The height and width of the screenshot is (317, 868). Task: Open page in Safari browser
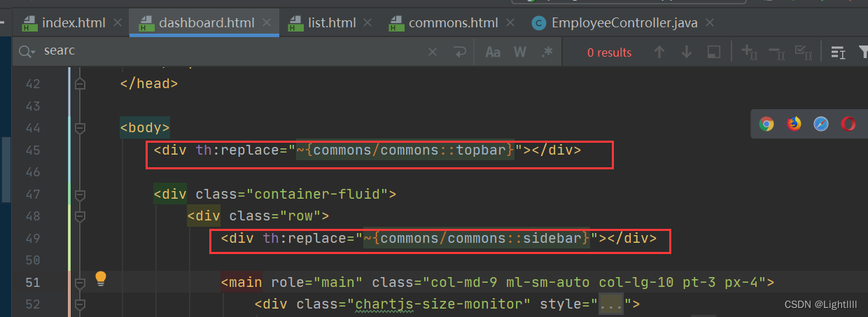tap(821, 125)
